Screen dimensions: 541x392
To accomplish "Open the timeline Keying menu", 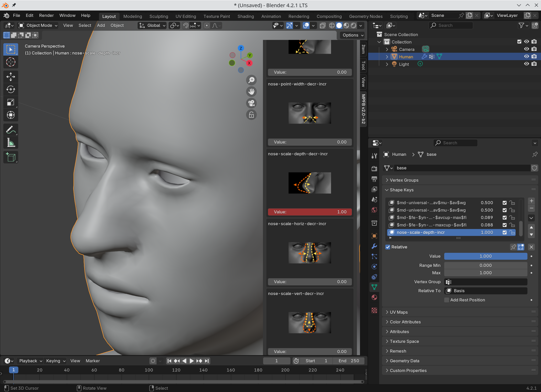I will coord(56,361).
